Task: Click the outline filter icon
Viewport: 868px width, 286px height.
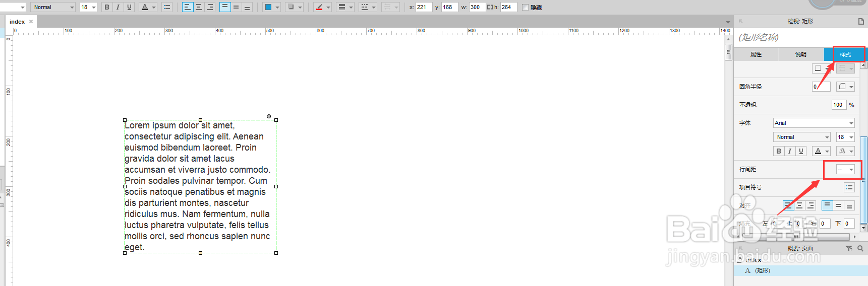Action: tap(849, 248)
